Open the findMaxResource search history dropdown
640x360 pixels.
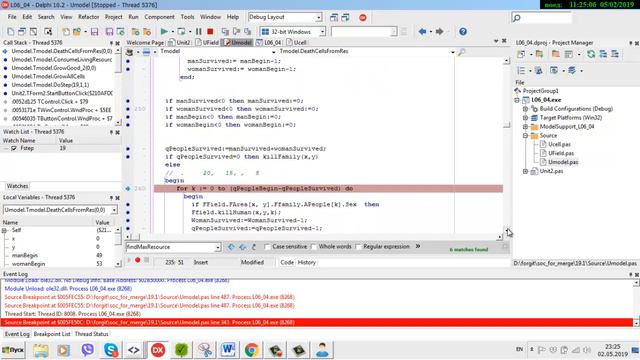pos(218,247)
